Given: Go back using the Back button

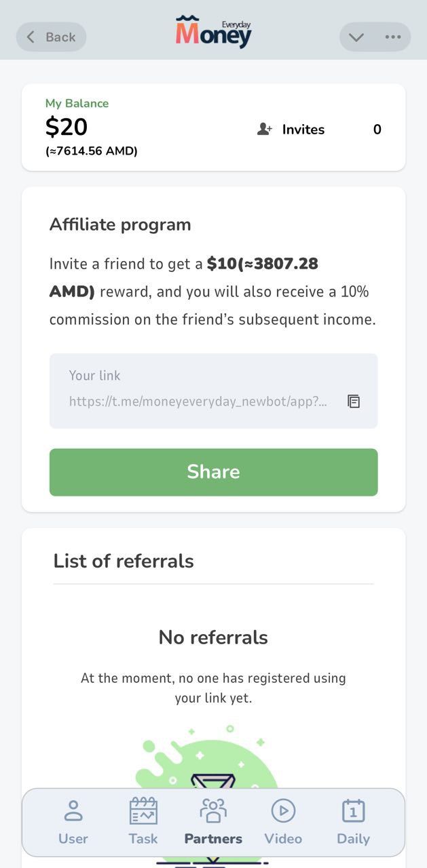Looking at the screenshot, I should pos(51,37).
